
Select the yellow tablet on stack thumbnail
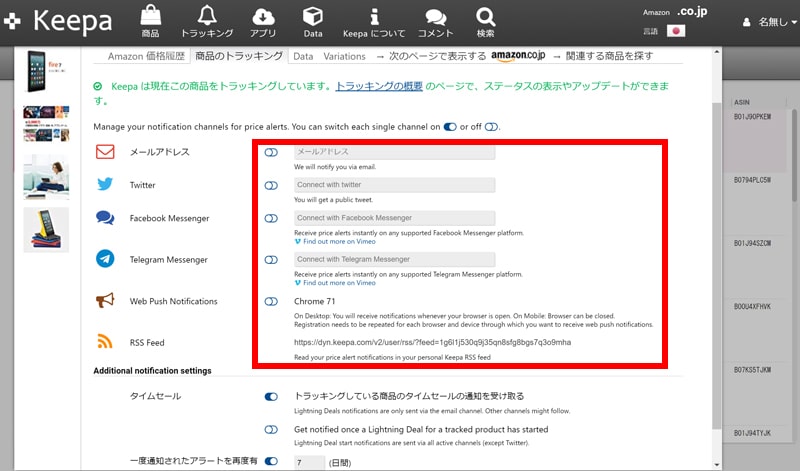pos(46,230)
